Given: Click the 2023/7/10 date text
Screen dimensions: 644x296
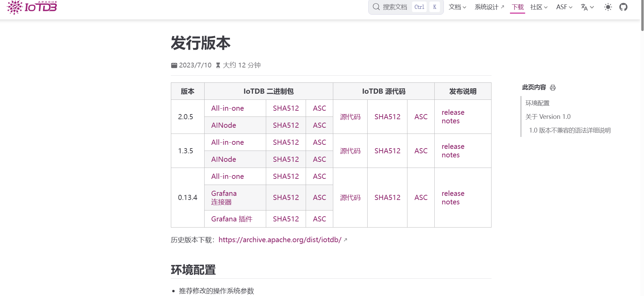Looking at the screenshot, I should (195, 65).
